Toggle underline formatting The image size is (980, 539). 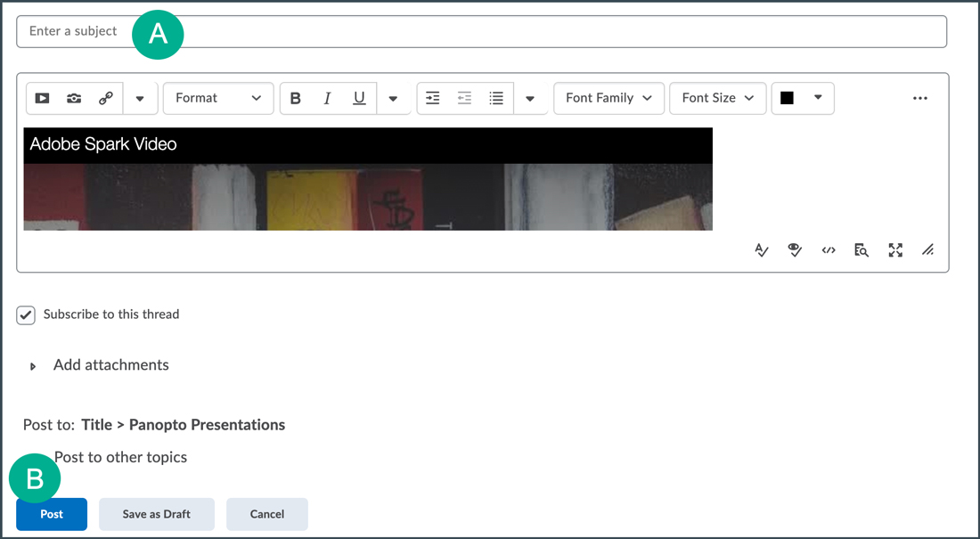359,98
